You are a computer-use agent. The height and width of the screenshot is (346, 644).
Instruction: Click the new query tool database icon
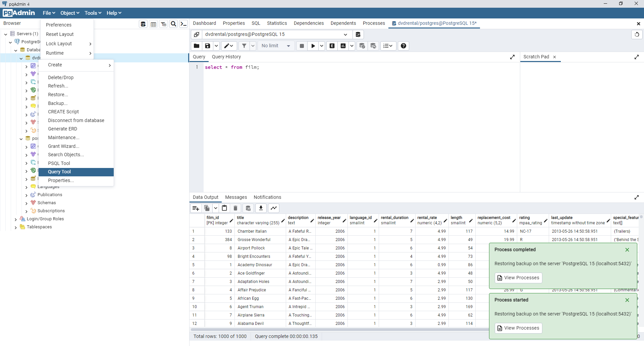(358, 35)
